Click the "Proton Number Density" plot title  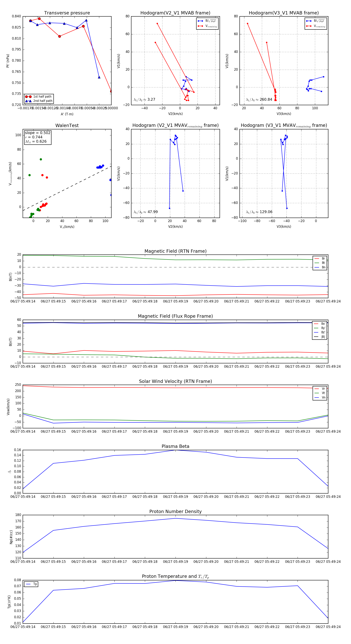coord(175,511)
